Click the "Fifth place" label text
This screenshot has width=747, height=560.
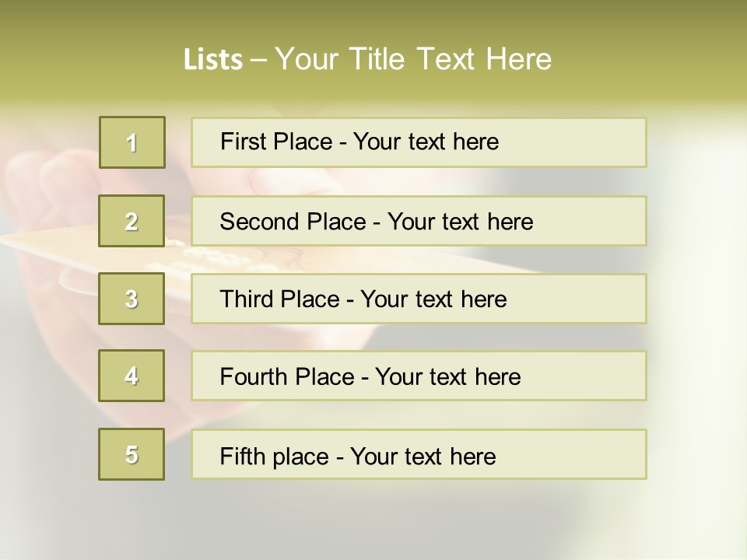[275, 456]
